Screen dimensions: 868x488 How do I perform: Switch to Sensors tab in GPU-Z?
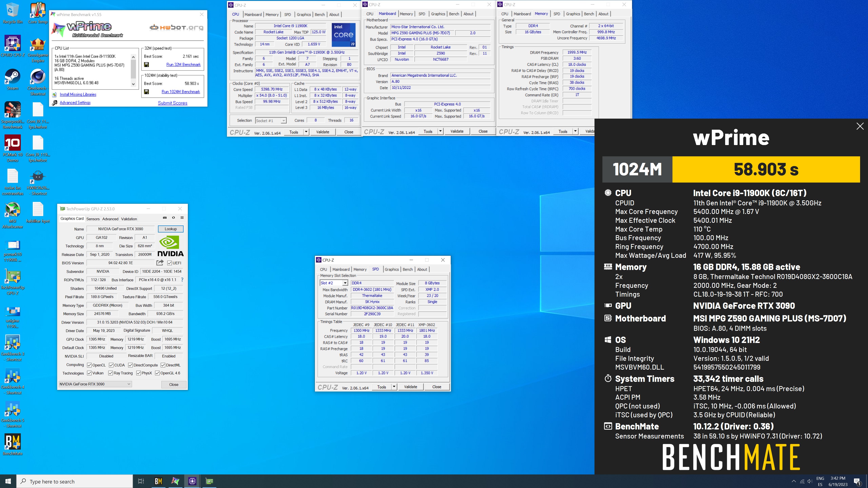[93, 219]
